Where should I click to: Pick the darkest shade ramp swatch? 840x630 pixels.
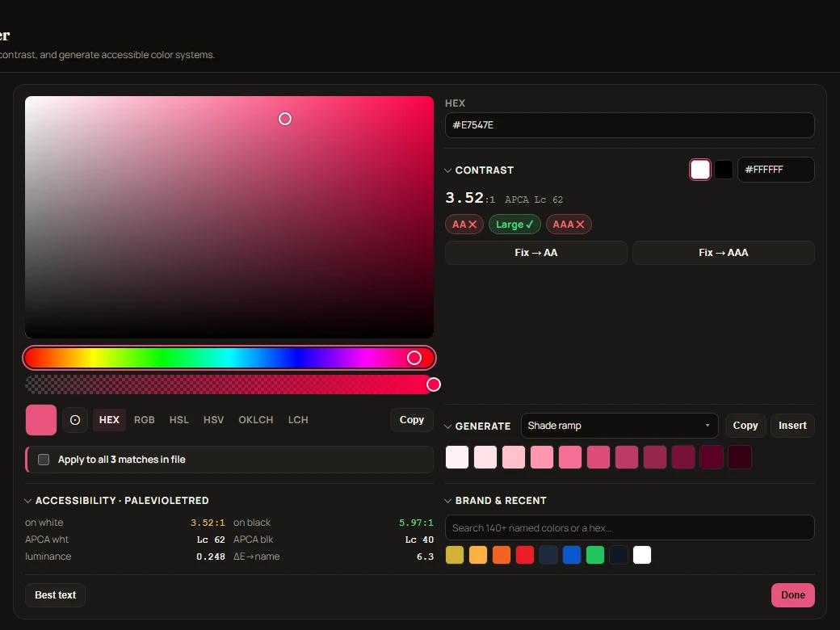(x=740, y=457)
